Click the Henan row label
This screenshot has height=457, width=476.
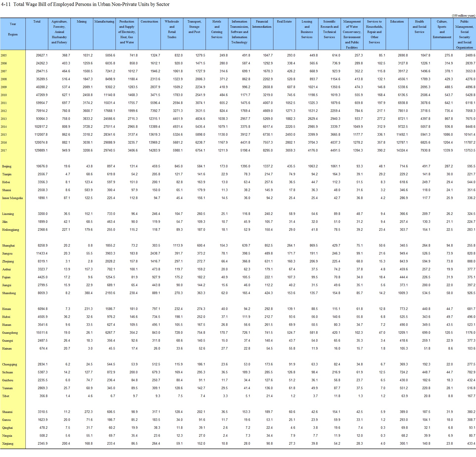point(6,309)
